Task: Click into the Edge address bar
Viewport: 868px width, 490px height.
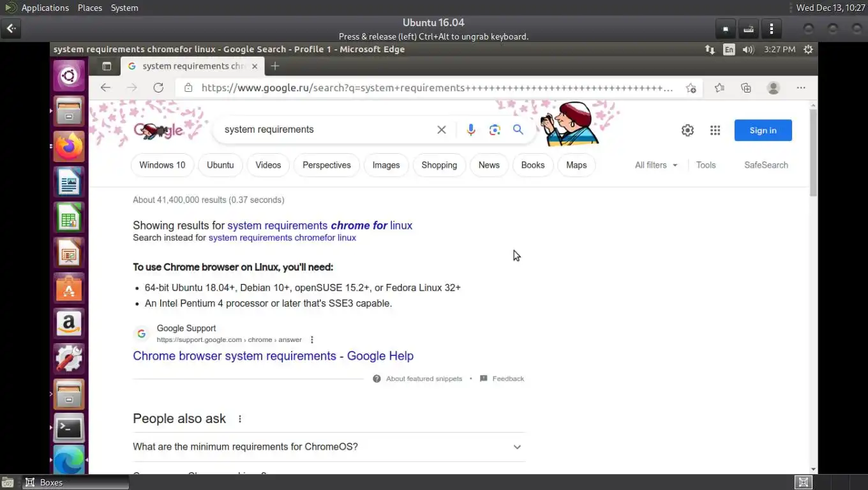Action: 437,88
